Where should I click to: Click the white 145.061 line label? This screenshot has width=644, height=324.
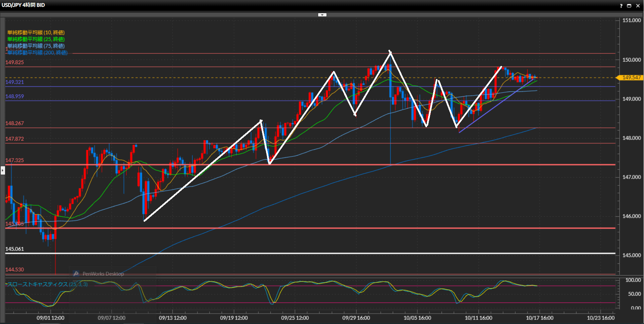[14, 249]
